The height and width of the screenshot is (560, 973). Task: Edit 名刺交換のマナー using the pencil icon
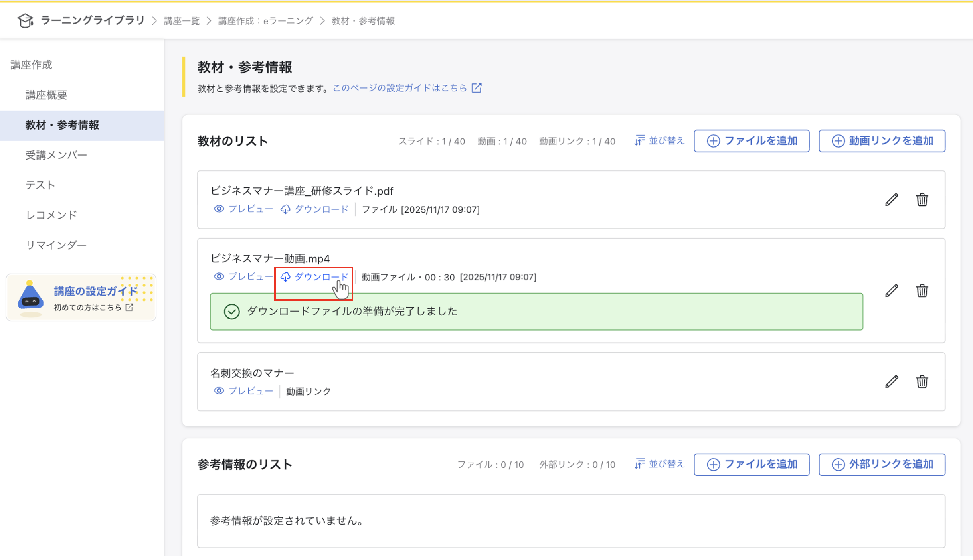pos(892,381)
